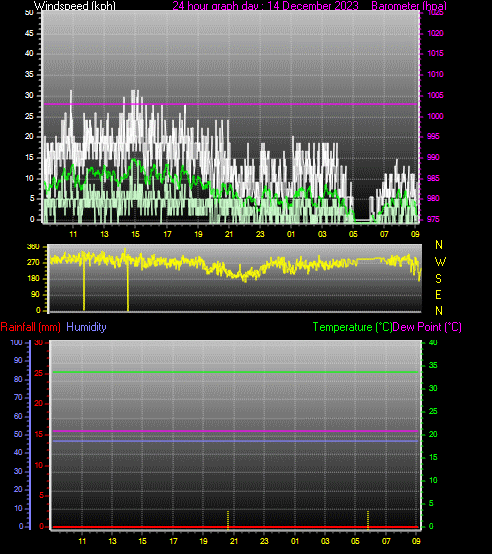Click the blue humidity line in the lower graph
Image resolution: width=492 pixels, height=554 pixels.
click(x=236, y=441)
